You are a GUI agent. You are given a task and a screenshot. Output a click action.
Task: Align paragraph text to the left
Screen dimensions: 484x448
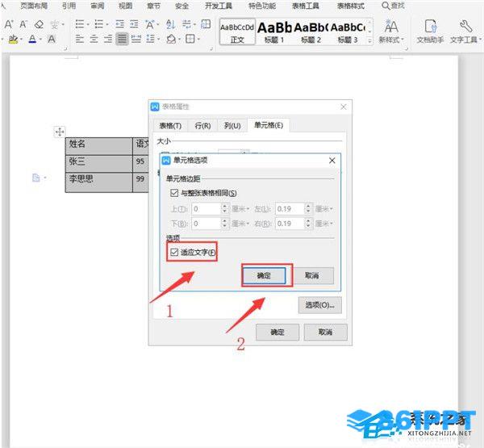coord(80,39)
